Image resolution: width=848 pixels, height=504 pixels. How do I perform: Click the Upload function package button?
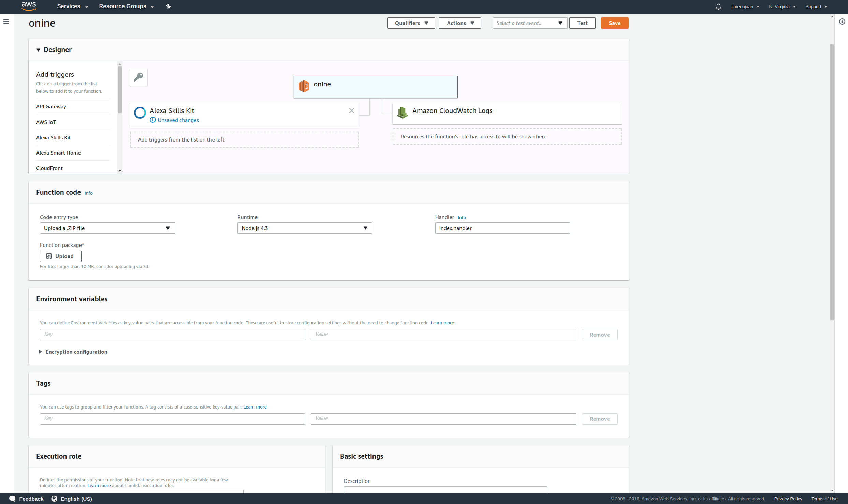[60, 256]
